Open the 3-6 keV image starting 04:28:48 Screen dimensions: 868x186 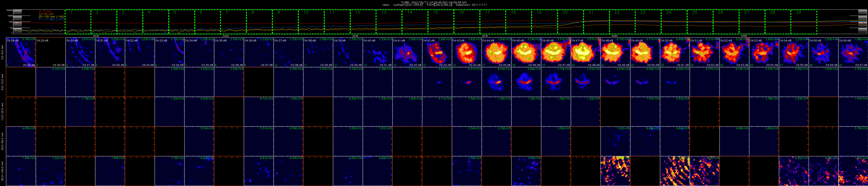point(21,52)
